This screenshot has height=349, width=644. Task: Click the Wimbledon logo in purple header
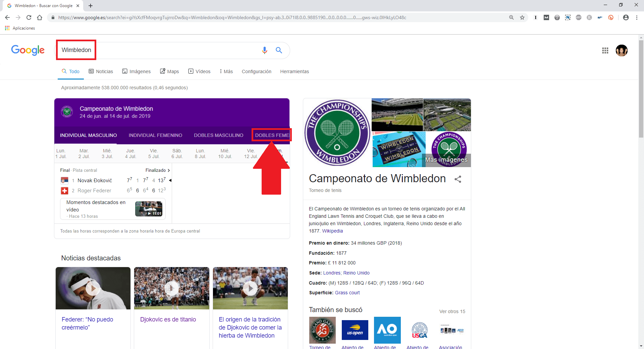[67, 111]
